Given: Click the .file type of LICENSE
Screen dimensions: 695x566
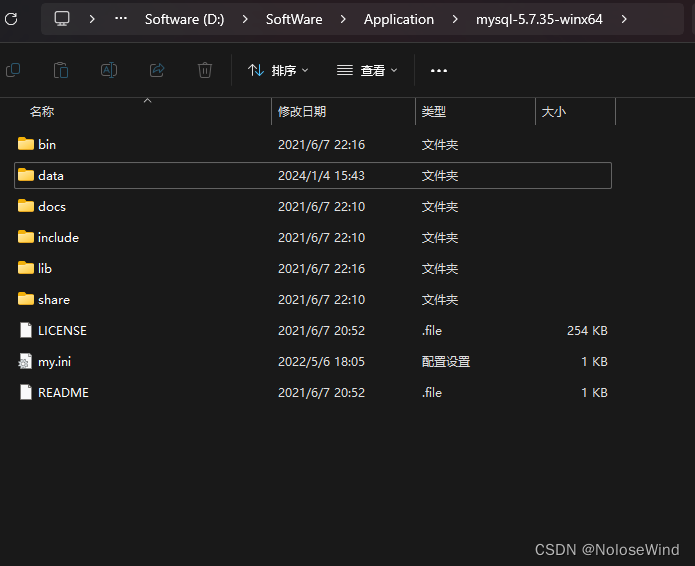Looking at the screenshot, I should 432,331.
